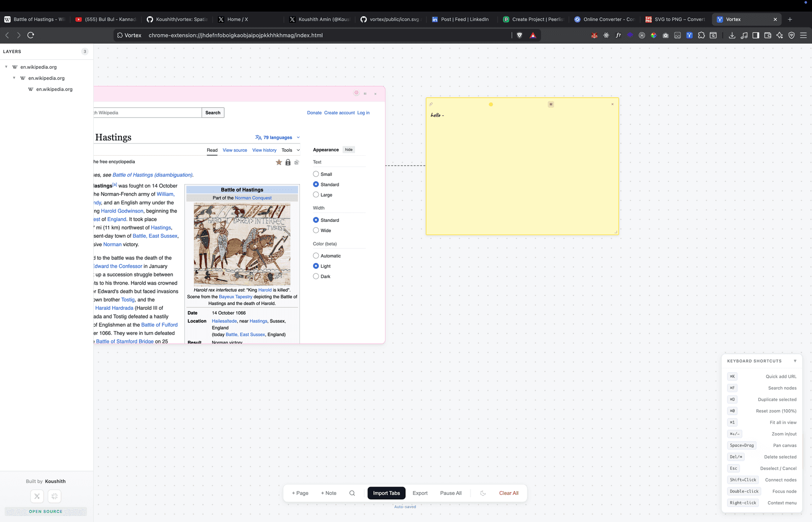Click the H minimize icon on the Wikipedia card
812x522 pixels.
365,94
